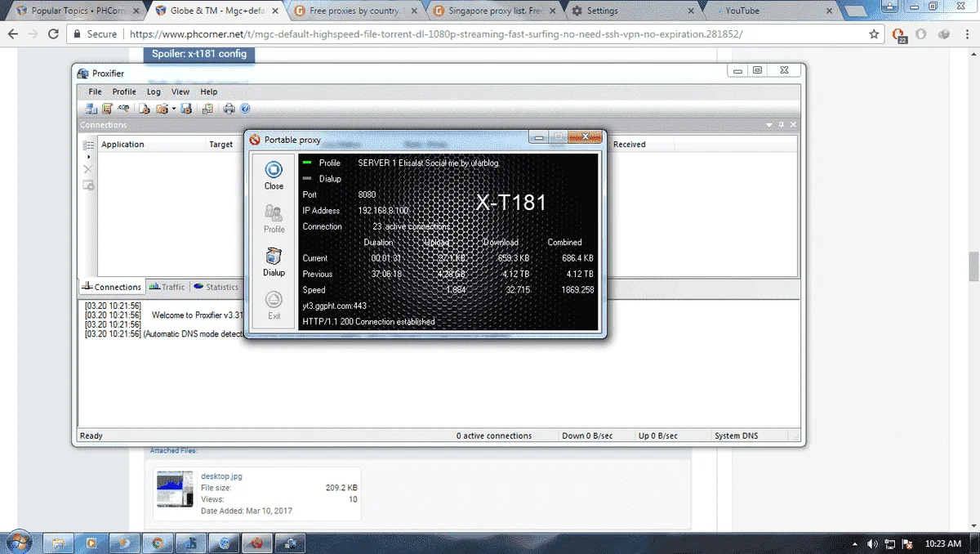Viewport: 980px width, 554px height.
Task: Open the blue help question-mark icon in Proxifier
Action: tap(245, 109)
